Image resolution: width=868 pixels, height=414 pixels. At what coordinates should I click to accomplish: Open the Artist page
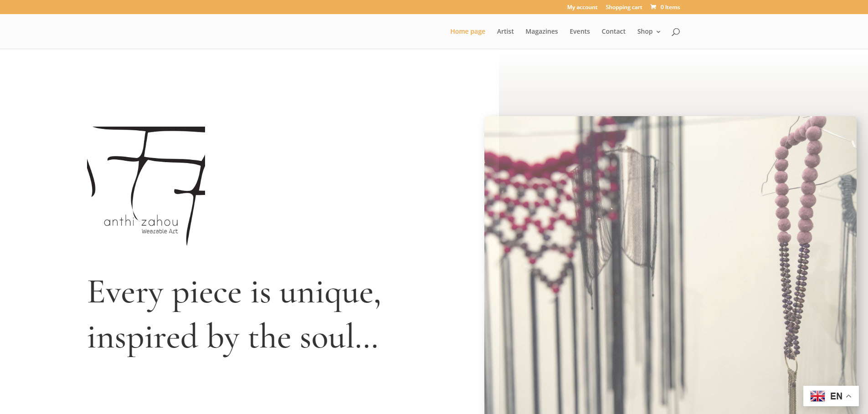505,31
